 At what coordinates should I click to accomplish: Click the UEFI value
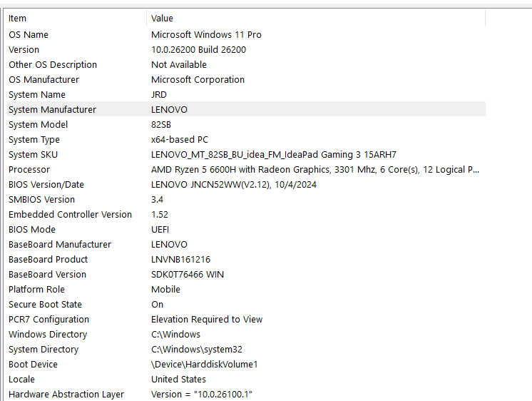click(160, 229)
